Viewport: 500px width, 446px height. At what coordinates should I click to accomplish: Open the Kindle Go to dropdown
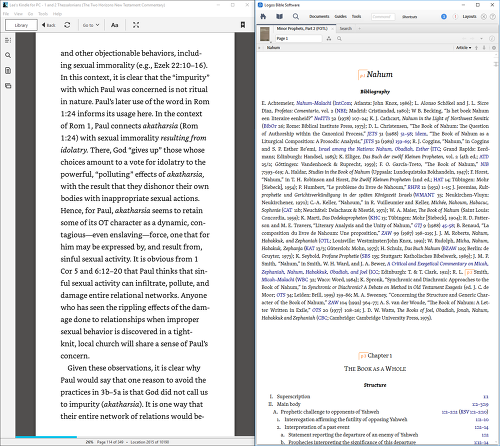(91, 25)
